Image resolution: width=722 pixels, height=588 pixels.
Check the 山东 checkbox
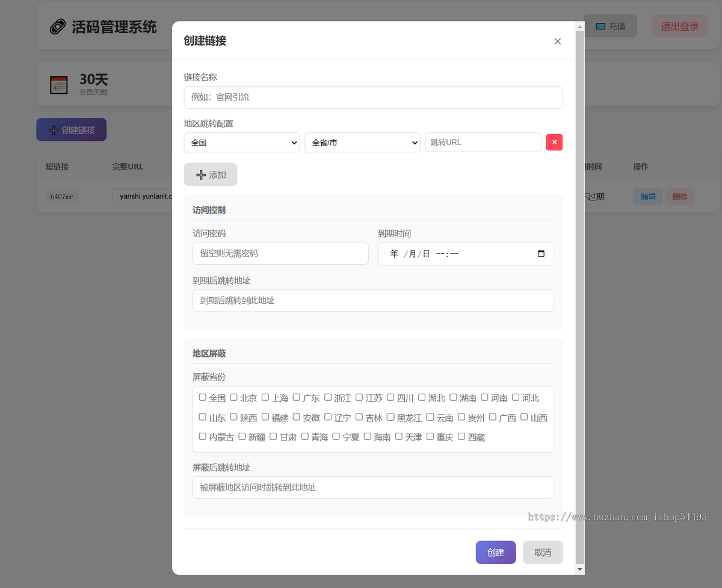[203, 416]
